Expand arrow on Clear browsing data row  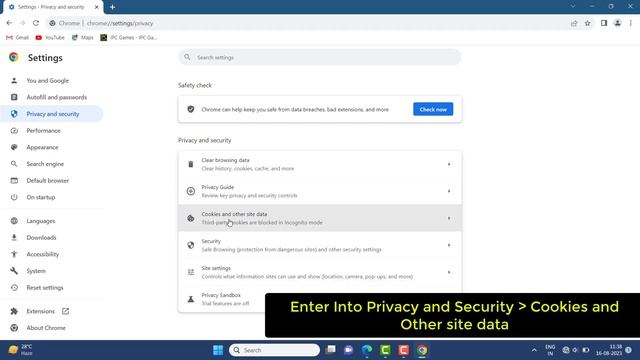point(449,164)
